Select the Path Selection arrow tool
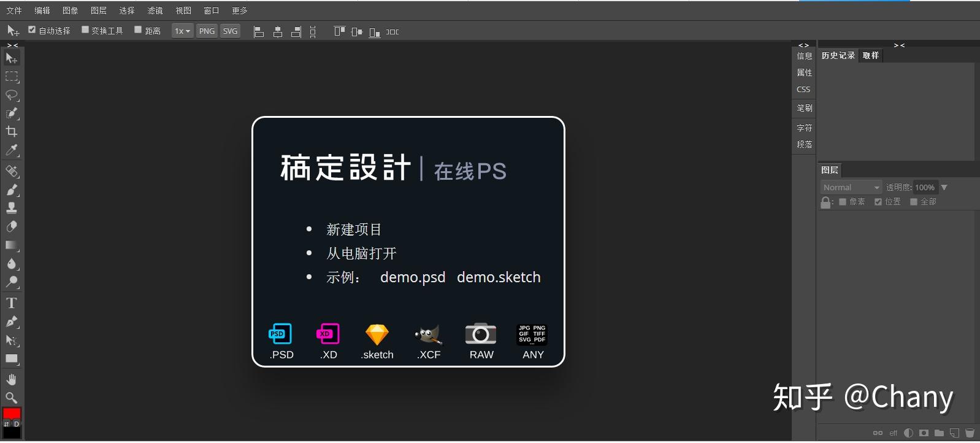Image resolution: width=980 pixels, height=443 pixels. [12, 341]
